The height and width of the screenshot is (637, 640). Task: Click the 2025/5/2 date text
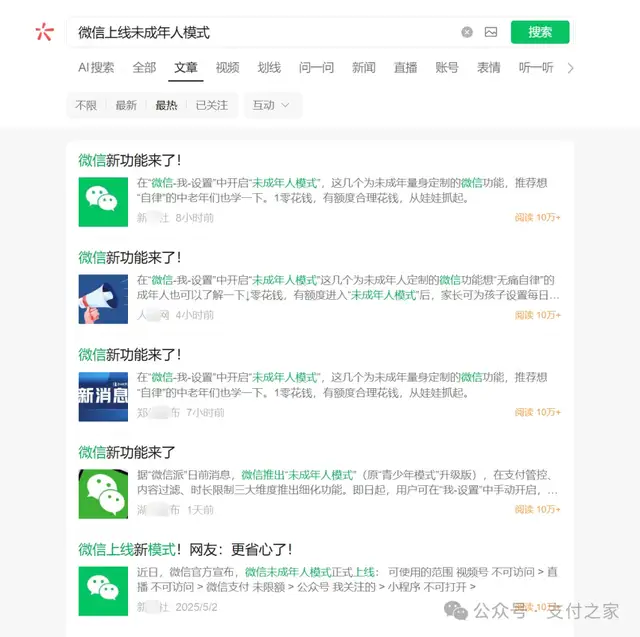tap(196, 607)
